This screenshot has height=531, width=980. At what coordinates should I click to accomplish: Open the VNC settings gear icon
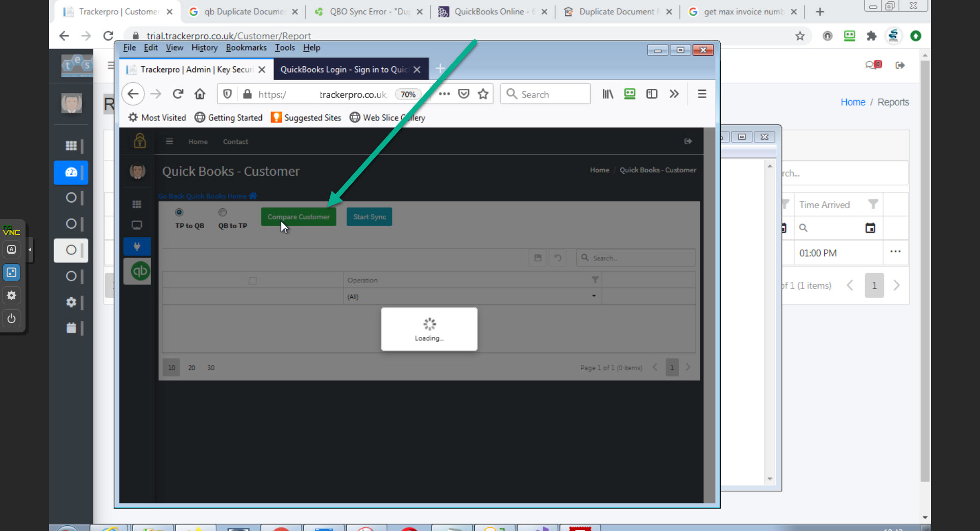point(11,295)
